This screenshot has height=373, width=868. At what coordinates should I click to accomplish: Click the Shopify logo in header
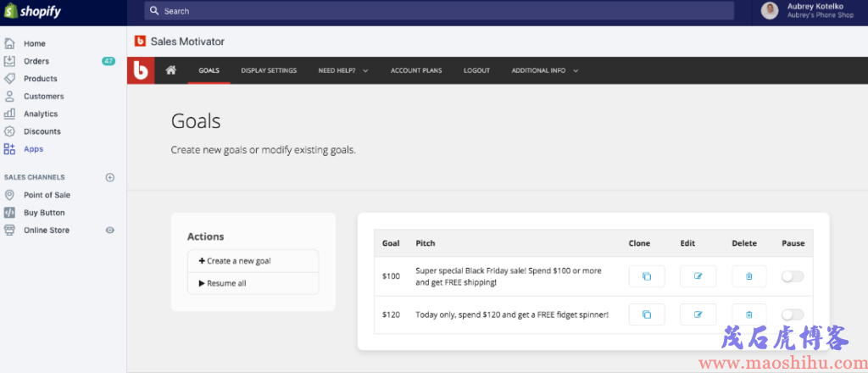32,12
